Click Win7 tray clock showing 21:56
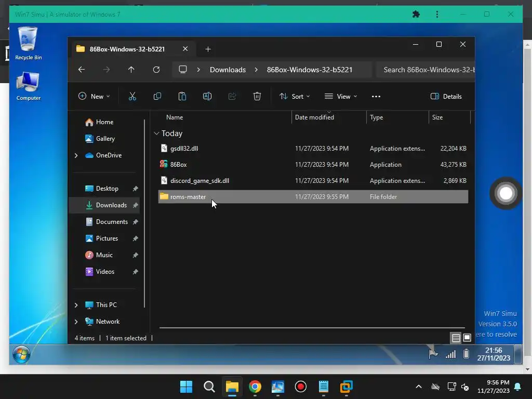 point(494,354)
